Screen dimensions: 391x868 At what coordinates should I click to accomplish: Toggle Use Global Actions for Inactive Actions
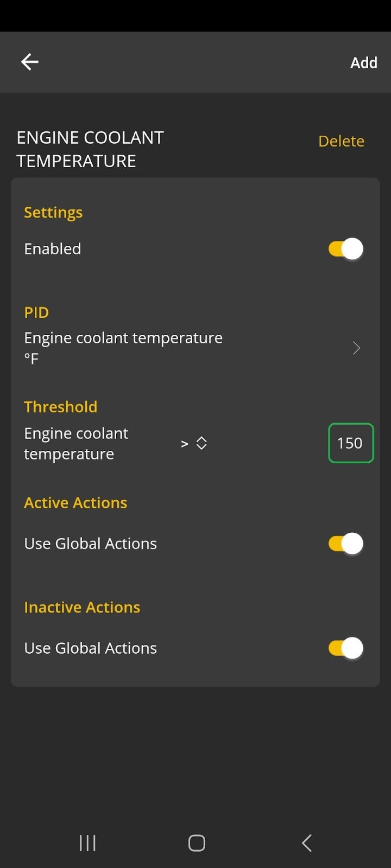pyautogui.click(x=344, y=648)
